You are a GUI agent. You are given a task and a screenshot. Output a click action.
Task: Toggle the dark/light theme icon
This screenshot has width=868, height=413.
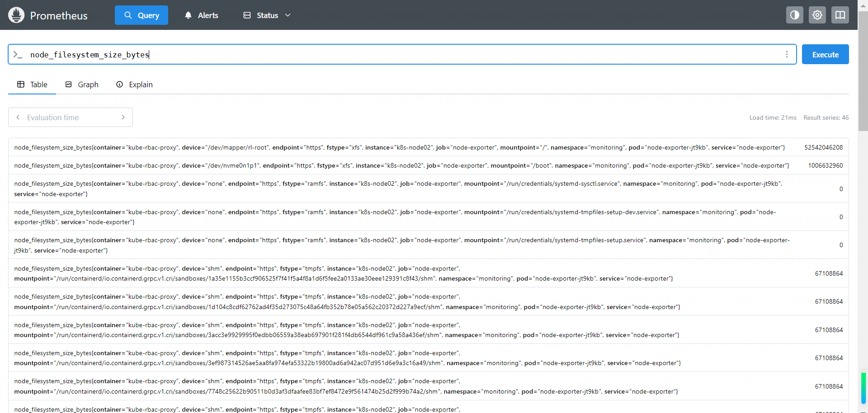coord(794,15)
